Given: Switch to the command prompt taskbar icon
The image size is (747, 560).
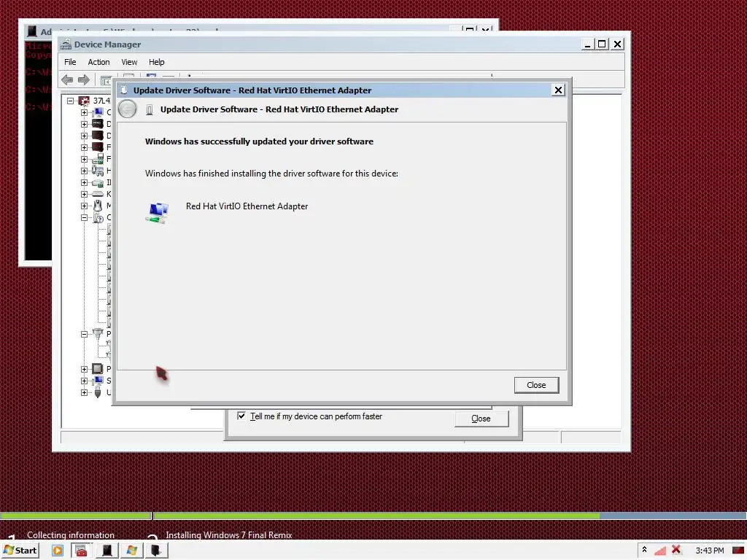Looking at the screenshot, I should pos(107,551).
